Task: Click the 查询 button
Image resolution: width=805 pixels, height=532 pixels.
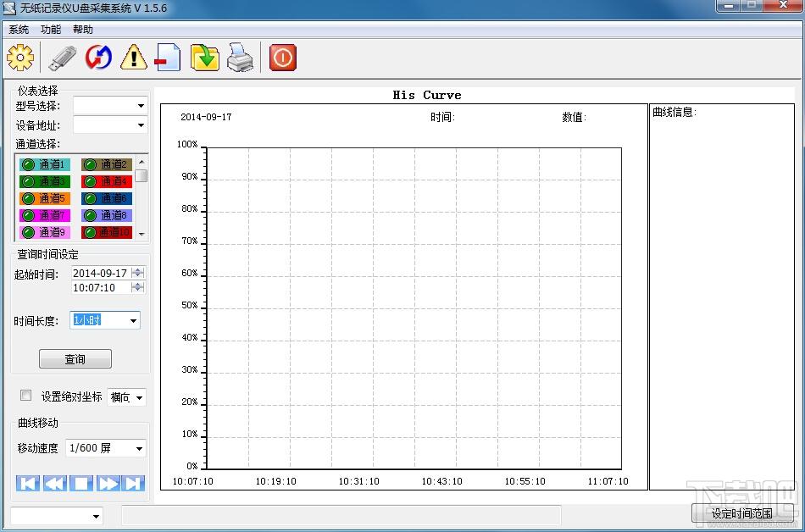Action: [x=75, y=359]
